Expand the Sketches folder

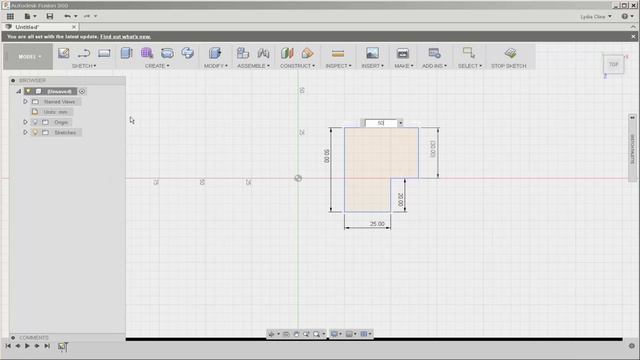[x=25, y=132]
